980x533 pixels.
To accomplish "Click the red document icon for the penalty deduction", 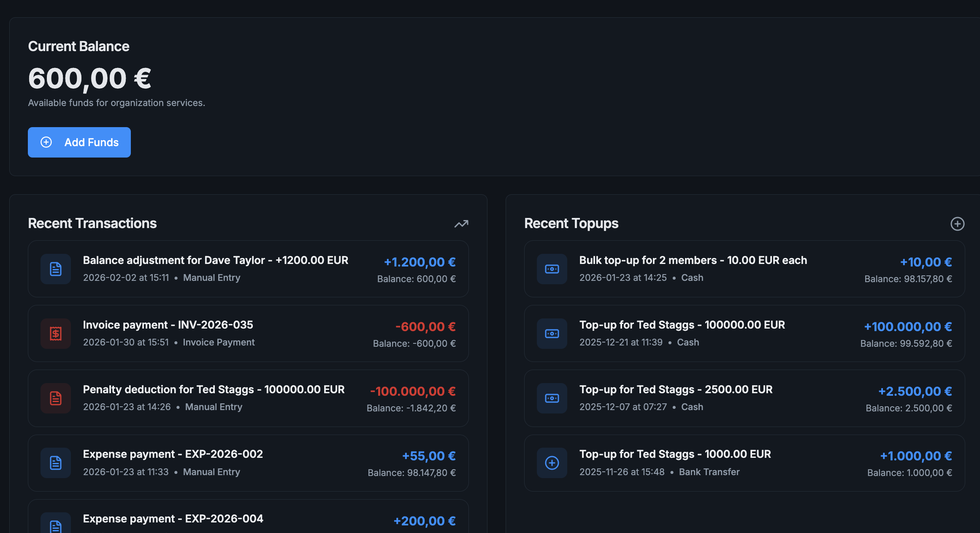I will (56, 398).
